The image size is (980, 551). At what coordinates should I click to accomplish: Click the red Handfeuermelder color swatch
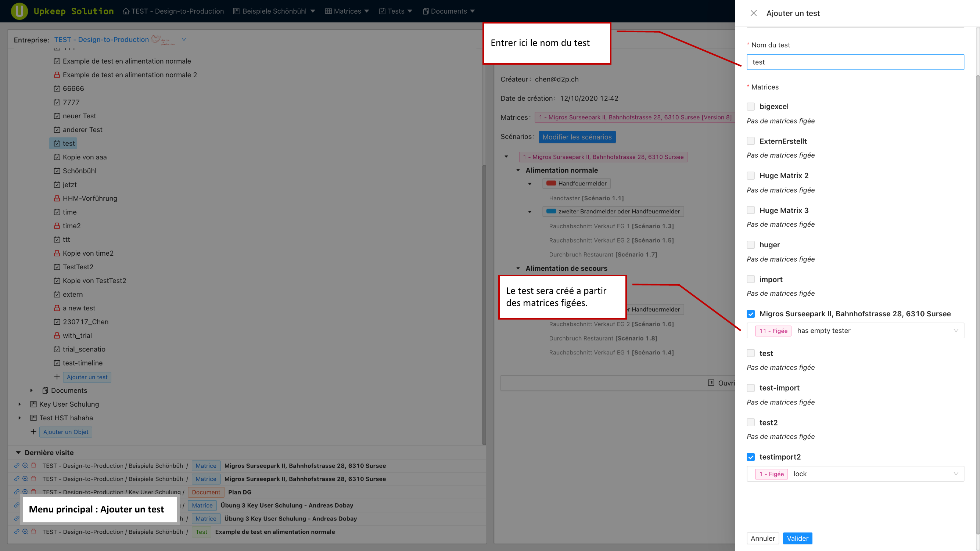(x=551, y=183)
